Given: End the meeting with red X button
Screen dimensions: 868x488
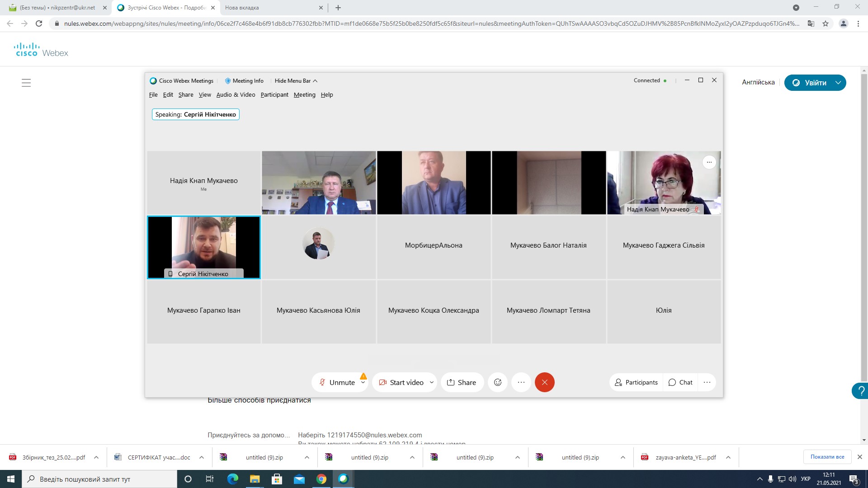Looking at the screenshot, I should [x=545, y=382].
